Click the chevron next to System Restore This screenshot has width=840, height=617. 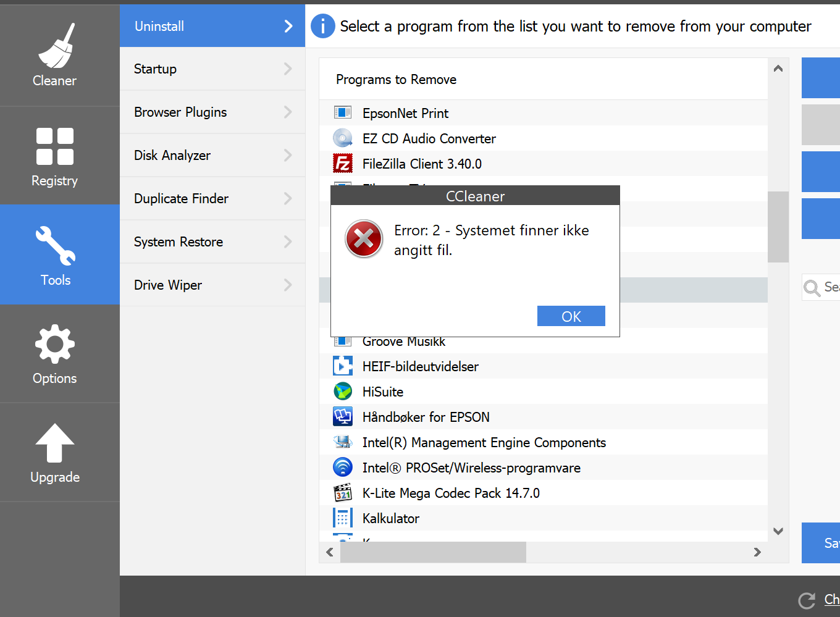point(288,241)
